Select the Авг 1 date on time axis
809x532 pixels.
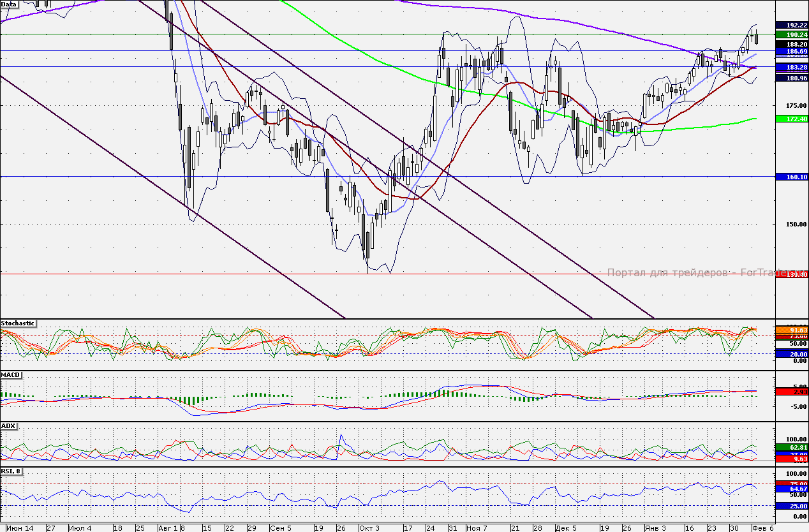click(x=168, y=528)
